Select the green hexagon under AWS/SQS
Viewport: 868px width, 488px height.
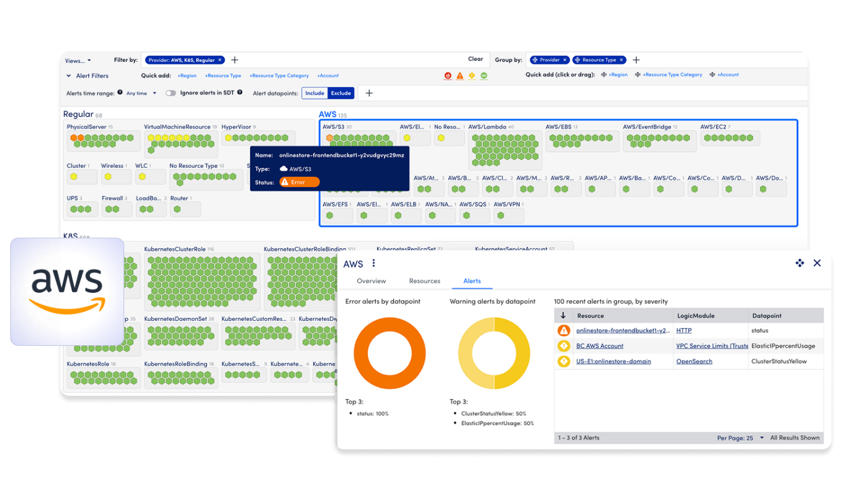click(x=467, y=216)
